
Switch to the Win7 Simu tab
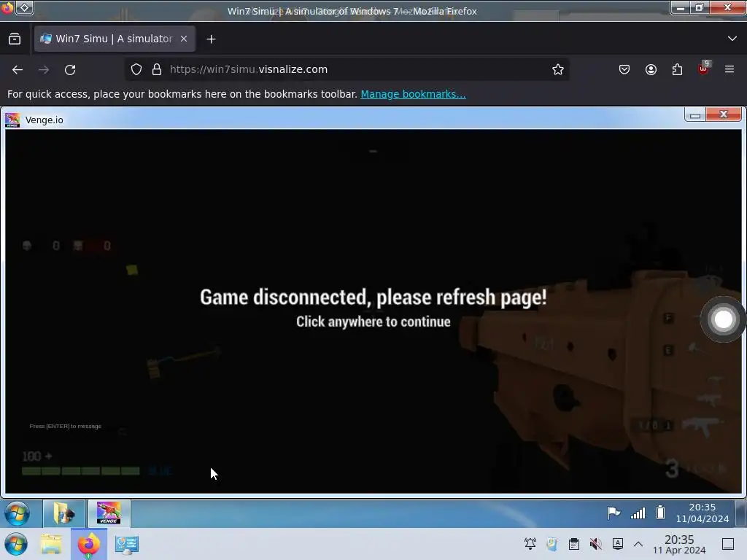coord(115,39)
